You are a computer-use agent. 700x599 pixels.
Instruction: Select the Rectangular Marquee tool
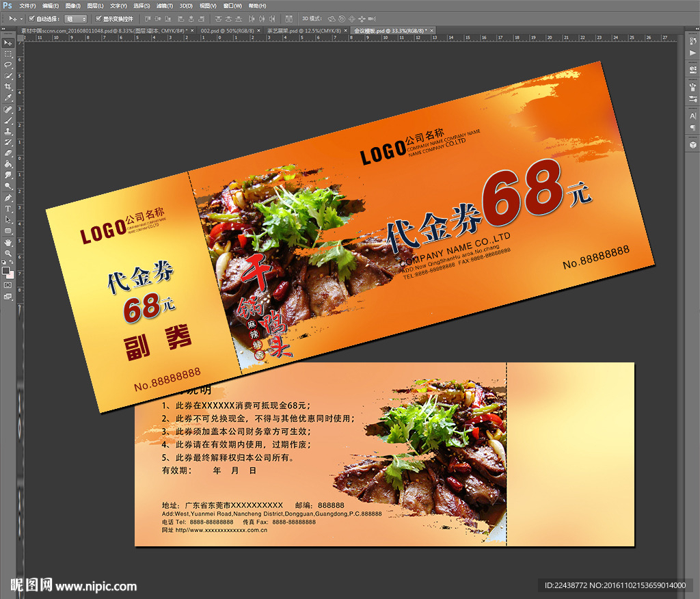(8, 54)
